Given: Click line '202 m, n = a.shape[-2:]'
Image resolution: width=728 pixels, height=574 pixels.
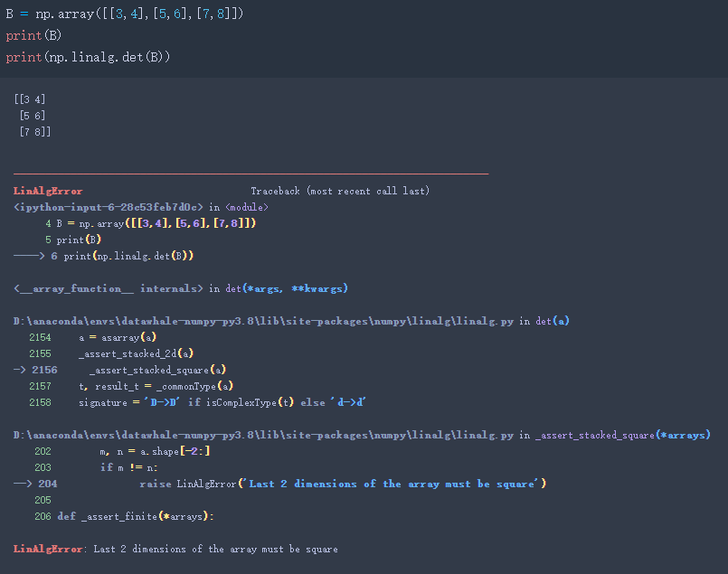Looking at the screenshot, I should coord(123,451).
